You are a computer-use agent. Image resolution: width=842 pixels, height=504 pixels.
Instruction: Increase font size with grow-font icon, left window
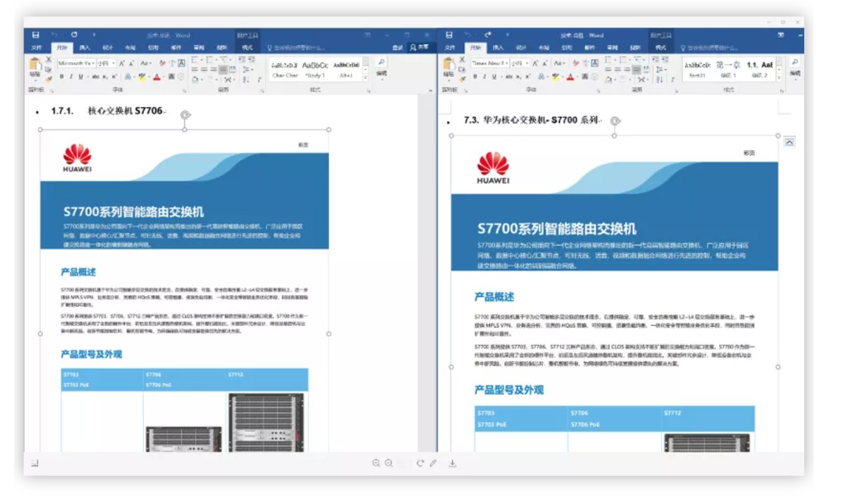click(x=122, y=63)
